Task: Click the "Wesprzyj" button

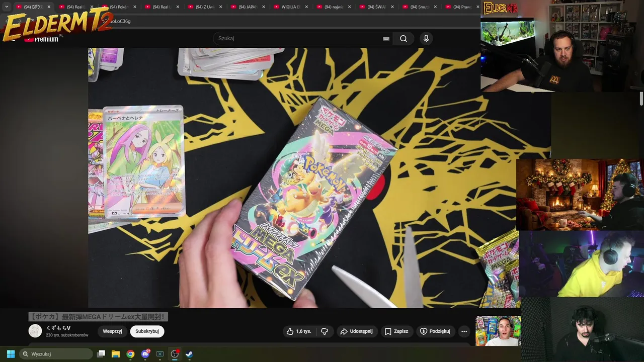Action: pyautogui.click(x=112, y=331)
